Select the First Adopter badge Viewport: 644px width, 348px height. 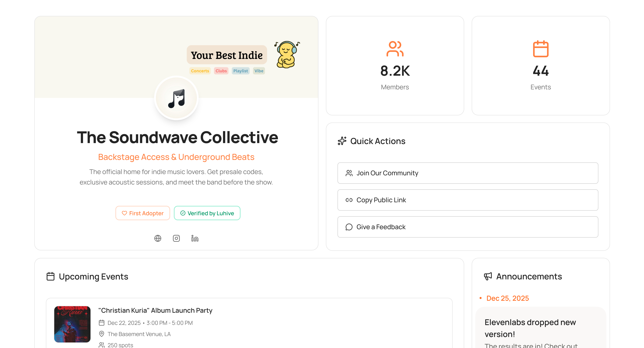[143, 213]
